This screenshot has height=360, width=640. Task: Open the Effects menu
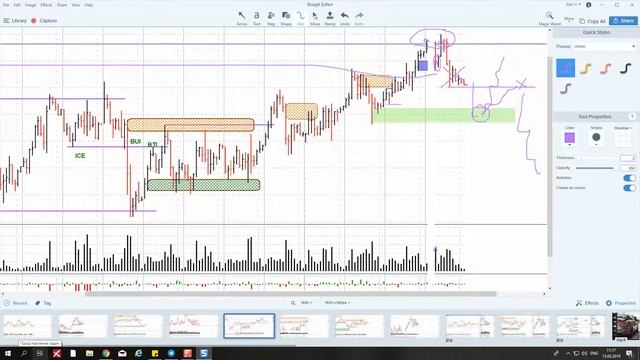pos(46,5)
